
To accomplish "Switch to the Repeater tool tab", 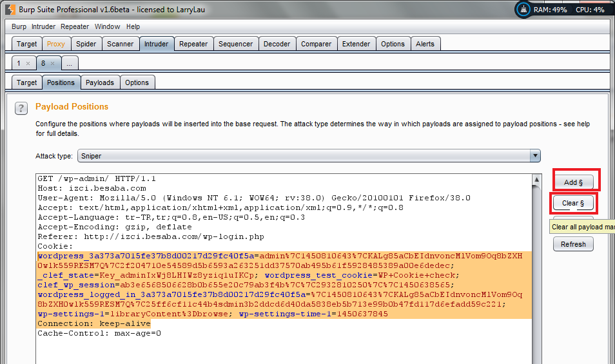I will (193, 44).
